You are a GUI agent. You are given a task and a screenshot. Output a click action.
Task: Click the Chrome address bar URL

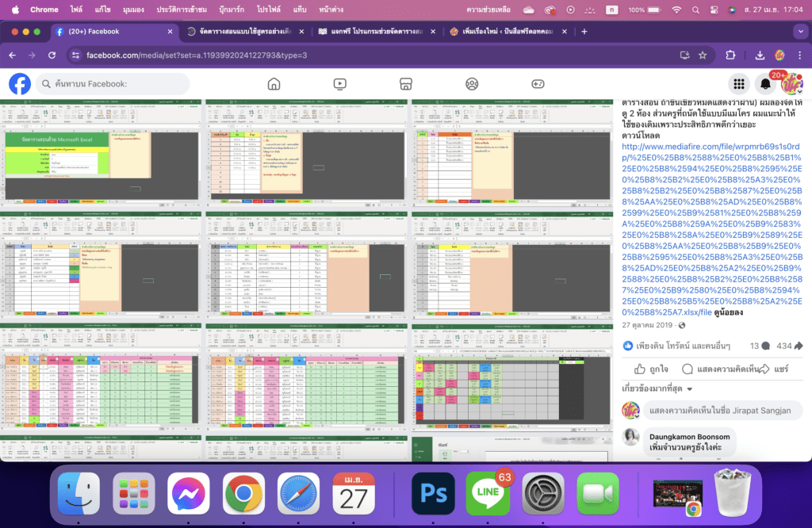(x=197, y=55)
